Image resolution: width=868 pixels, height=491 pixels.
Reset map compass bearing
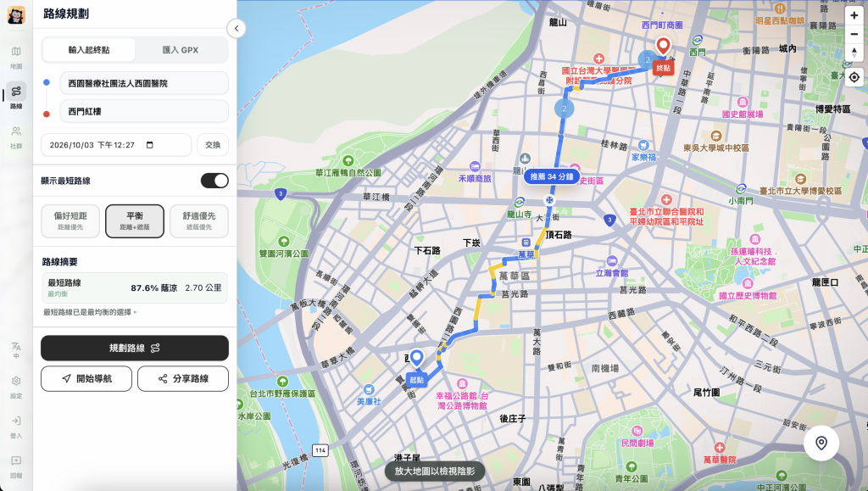point(854,52)
